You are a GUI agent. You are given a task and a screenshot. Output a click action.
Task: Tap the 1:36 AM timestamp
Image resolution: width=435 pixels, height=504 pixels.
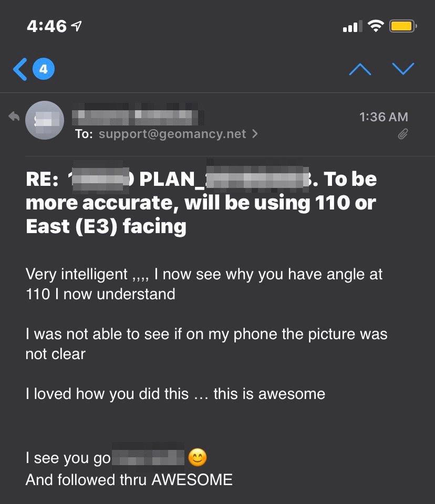point(384,117)
